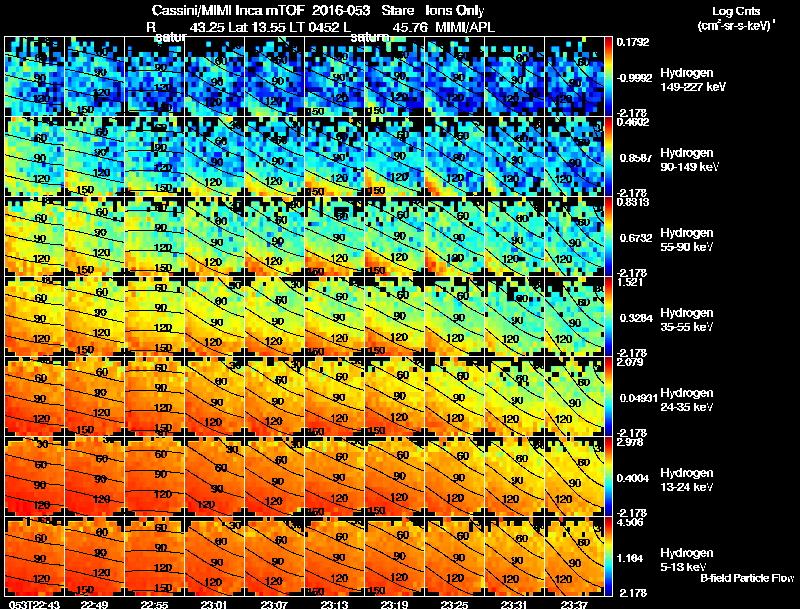Select the 'Hydrogen 35-55 keV' row label
Image resolution: width=800 pixels, height=609 pixels.
tap(687, 320)
